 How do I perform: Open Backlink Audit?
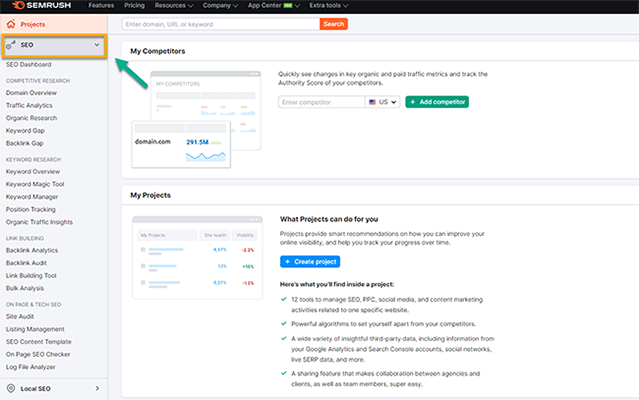26,263
